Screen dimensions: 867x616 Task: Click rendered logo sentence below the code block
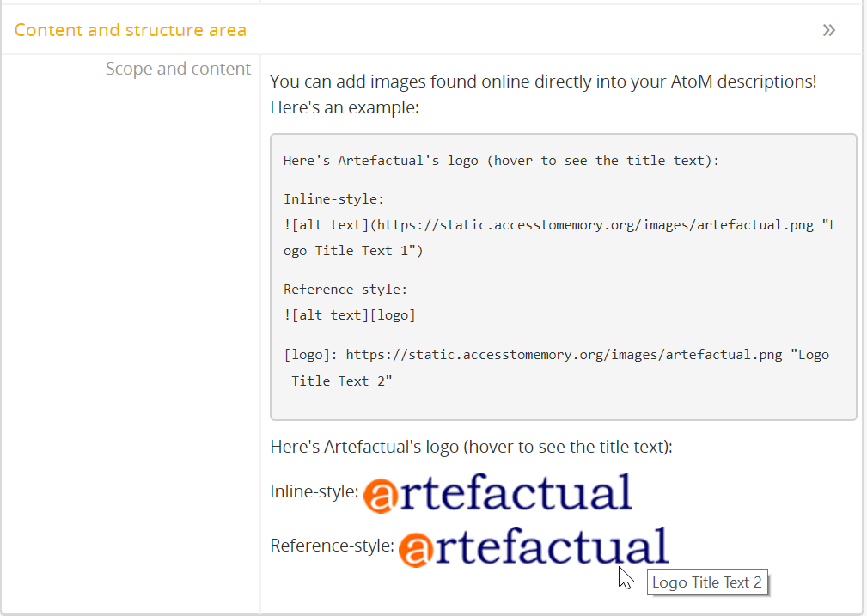pyautogui.click(x=471, y=447)
